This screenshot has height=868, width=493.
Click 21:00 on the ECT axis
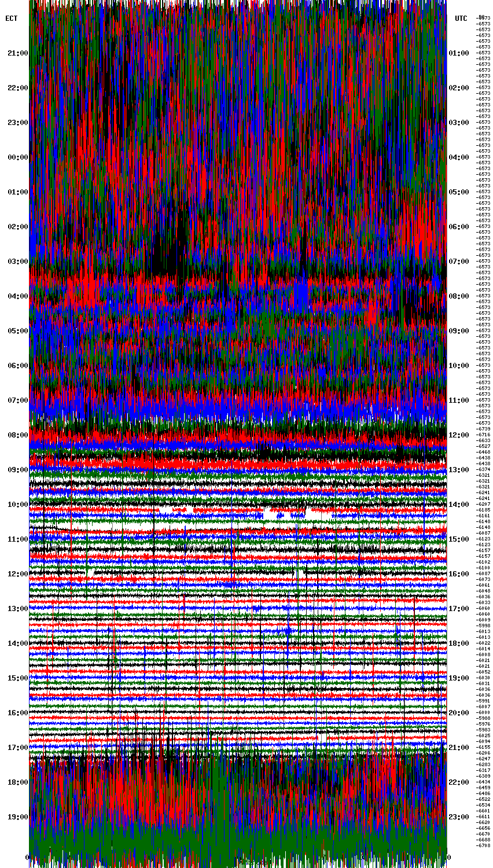click(x=18, y=53)
